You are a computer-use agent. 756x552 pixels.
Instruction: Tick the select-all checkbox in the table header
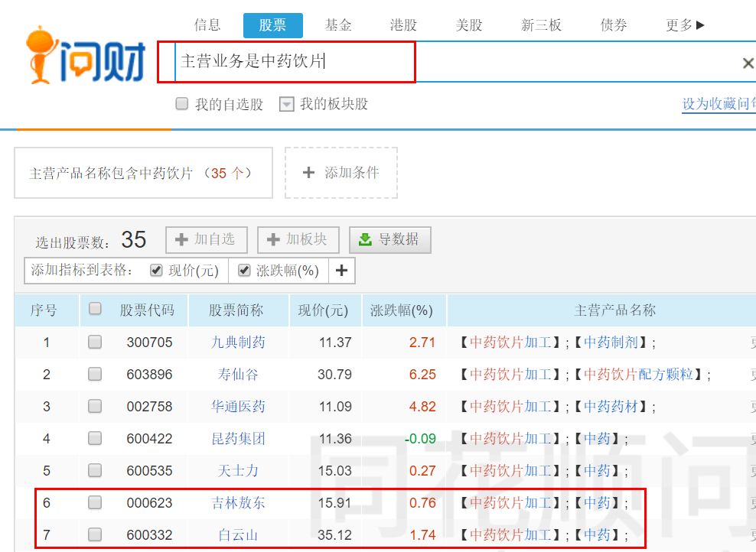coord(95,309)
